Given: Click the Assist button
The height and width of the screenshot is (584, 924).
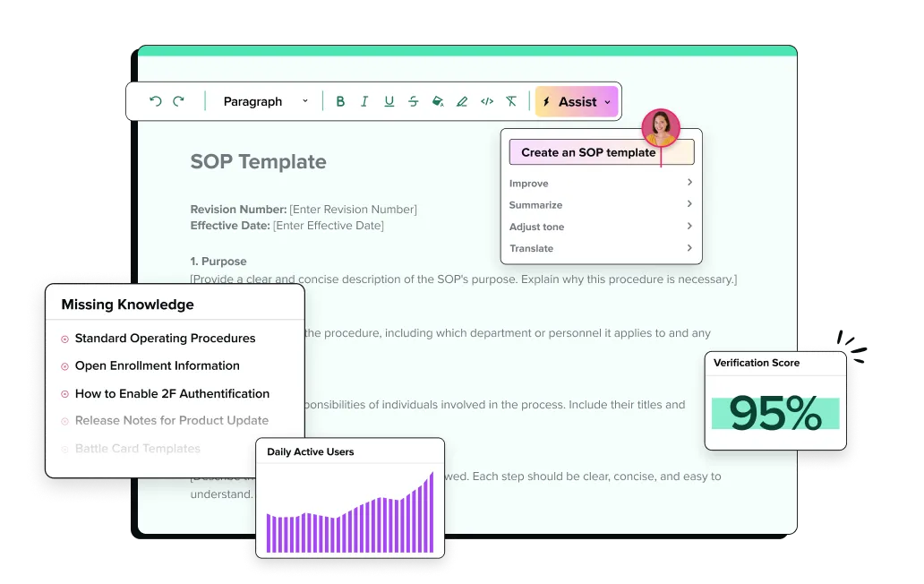Looking at the screenshot, I should (x=577, y=101).
